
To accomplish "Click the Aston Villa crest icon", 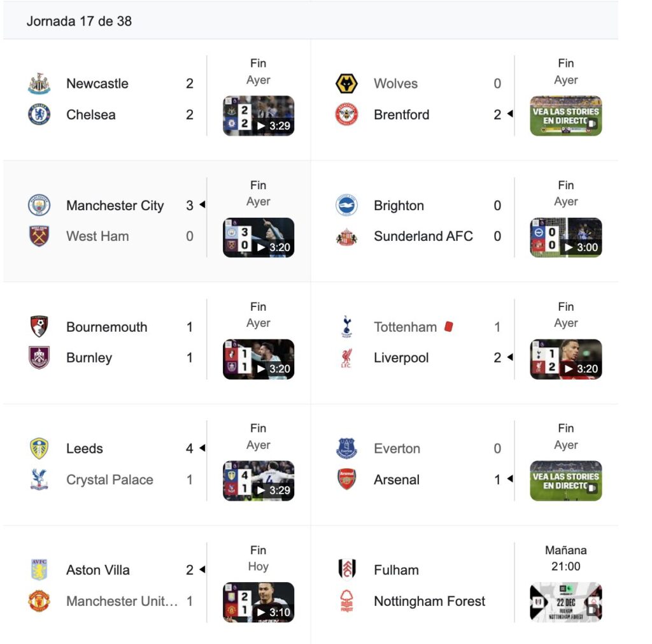I will coord(39,569).
